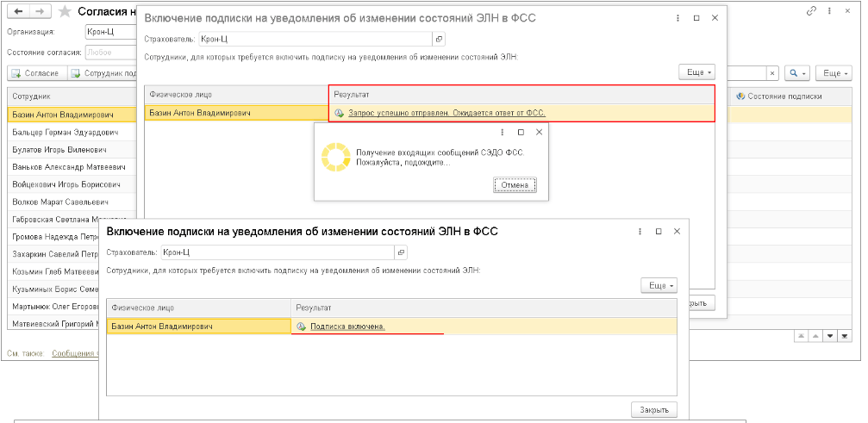This screenshot has width=868, height=423.
Task: Click the copy link chain icon
Action: point(811,10)
